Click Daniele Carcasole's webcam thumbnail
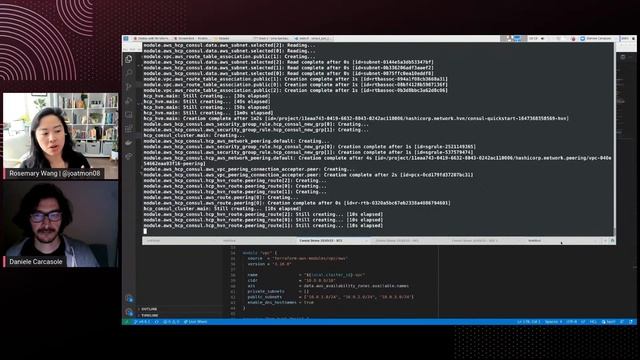This screenshot has height=360, width=640. pyautogui.click(x=61, y=224)
